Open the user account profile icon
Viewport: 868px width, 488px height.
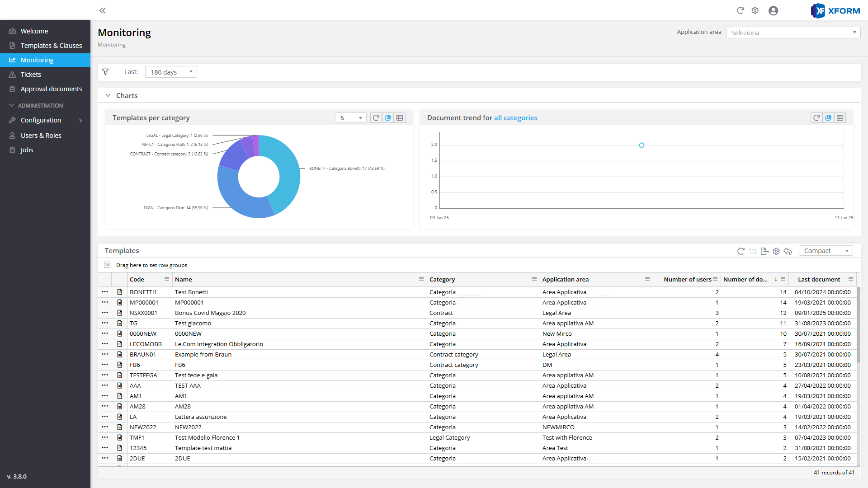point(774,10)
